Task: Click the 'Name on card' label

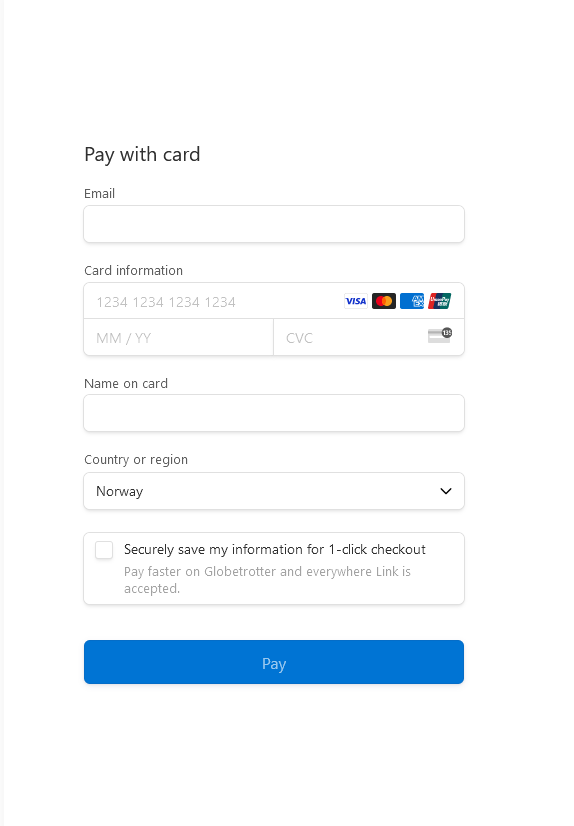Action: coord(126,384)
